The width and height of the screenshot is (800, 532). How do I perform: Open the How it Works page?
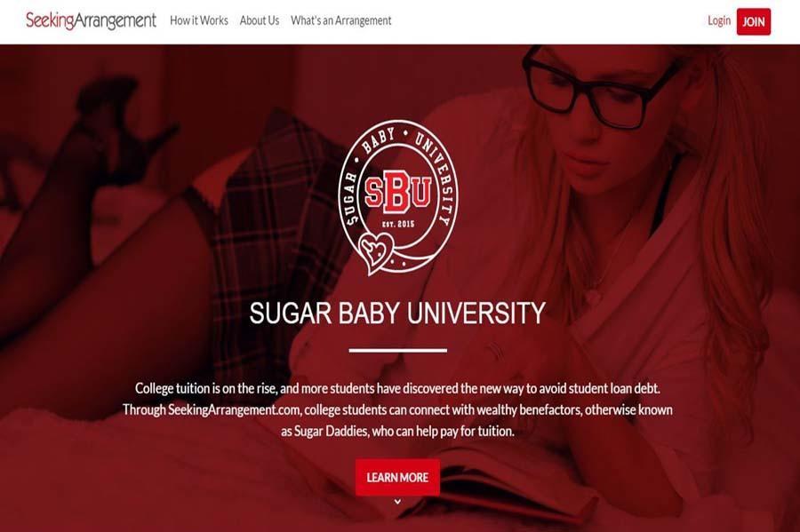199,21
